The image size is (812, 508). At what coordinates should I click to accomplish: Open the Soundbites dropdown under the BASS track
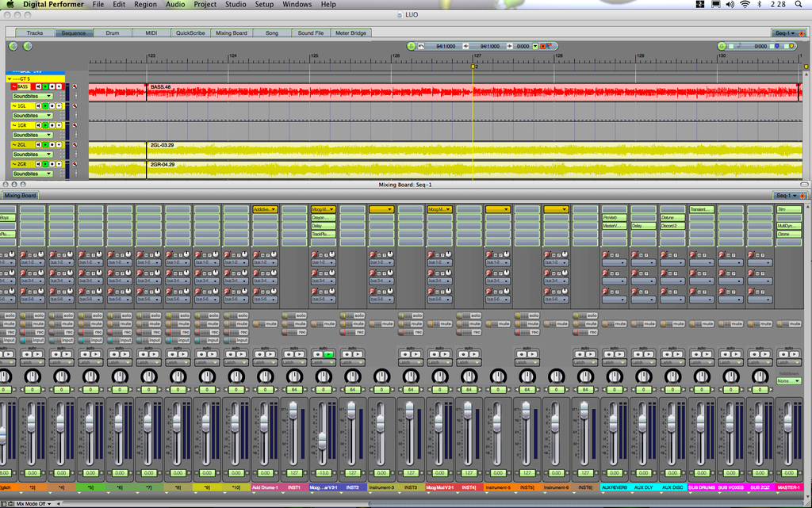32,96
